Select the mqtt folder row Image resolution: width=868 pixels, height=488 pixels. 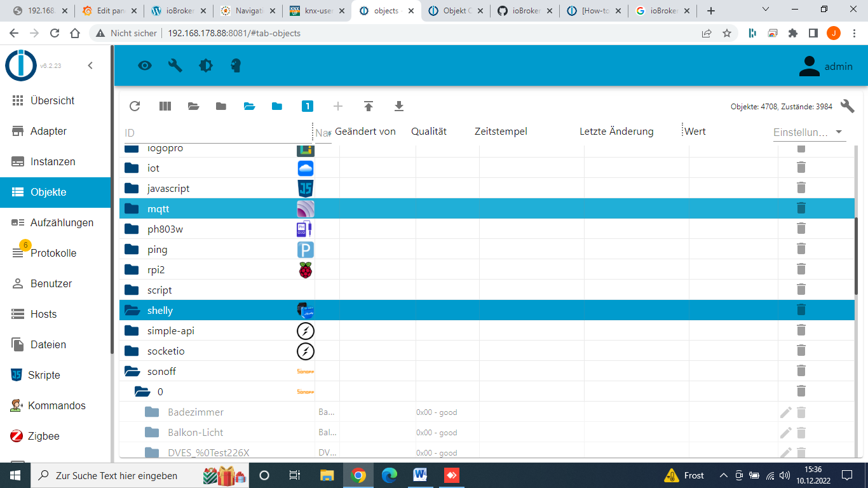(x=487, y=208)
